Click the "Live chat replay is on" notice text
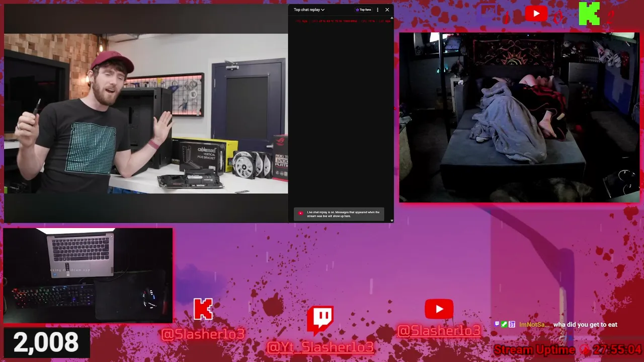Viewport: 644px width, 362px height. coord(344,214)
